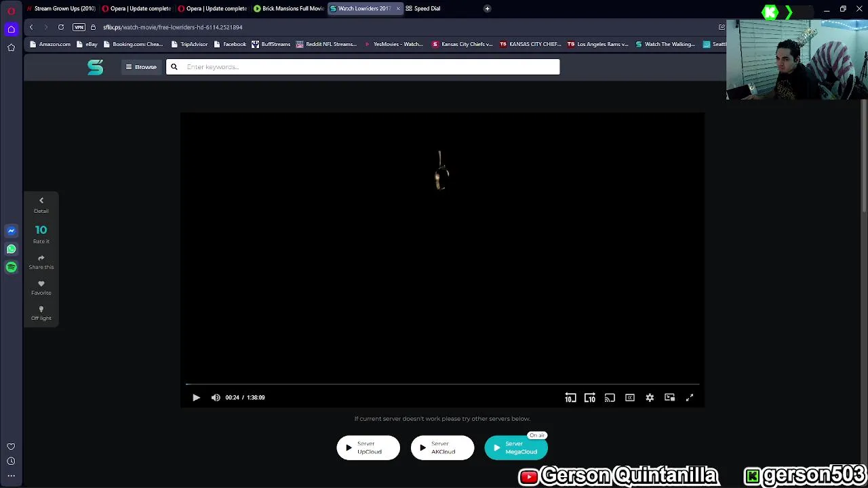Open KANSAS CITY CHIEF... bookmark
The image size is (868, 488).
(531, 45)
